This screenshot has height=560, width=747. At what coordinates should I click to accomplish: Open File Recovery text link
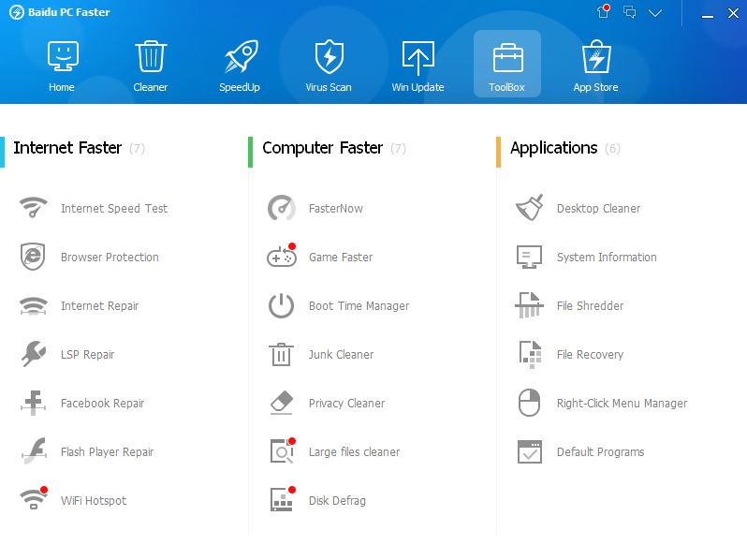[x=590, y=355]
